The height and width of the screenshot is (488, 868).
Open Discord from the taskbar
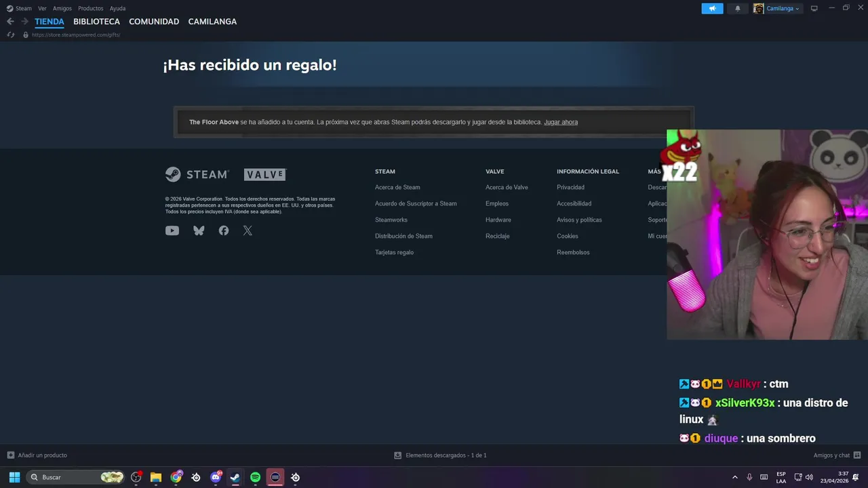[x=216, y=477]
